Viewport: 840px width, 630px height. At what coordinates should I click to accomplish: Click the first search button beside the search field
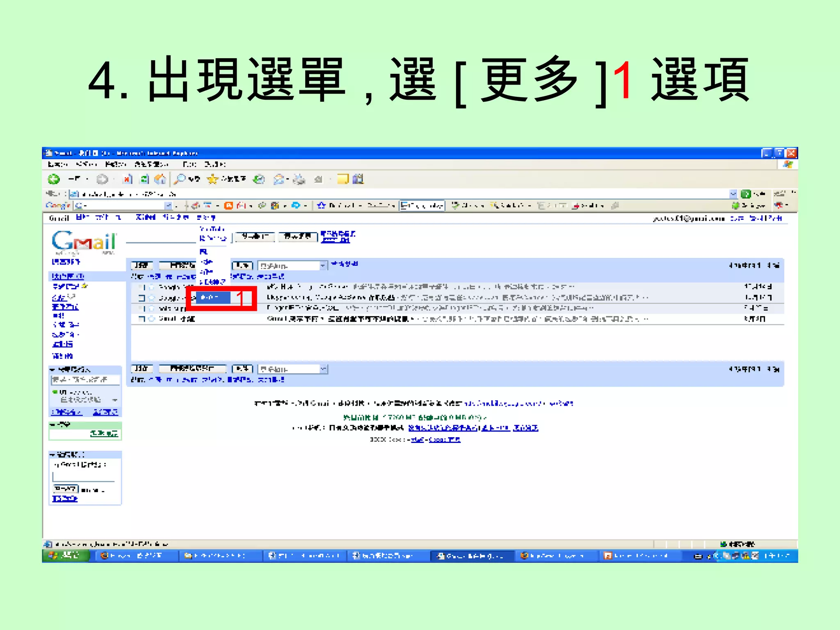tap(255, 237)
